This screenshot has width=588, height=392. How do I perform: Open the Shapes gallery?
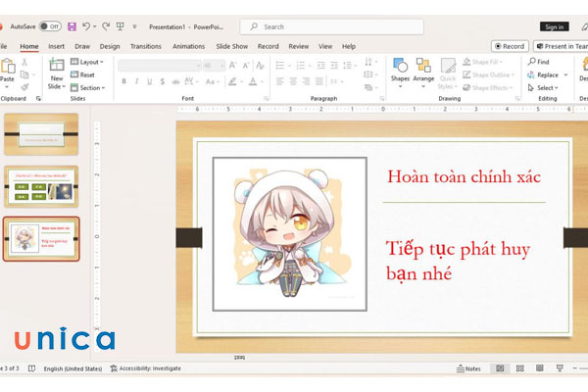tap(400, 73)
